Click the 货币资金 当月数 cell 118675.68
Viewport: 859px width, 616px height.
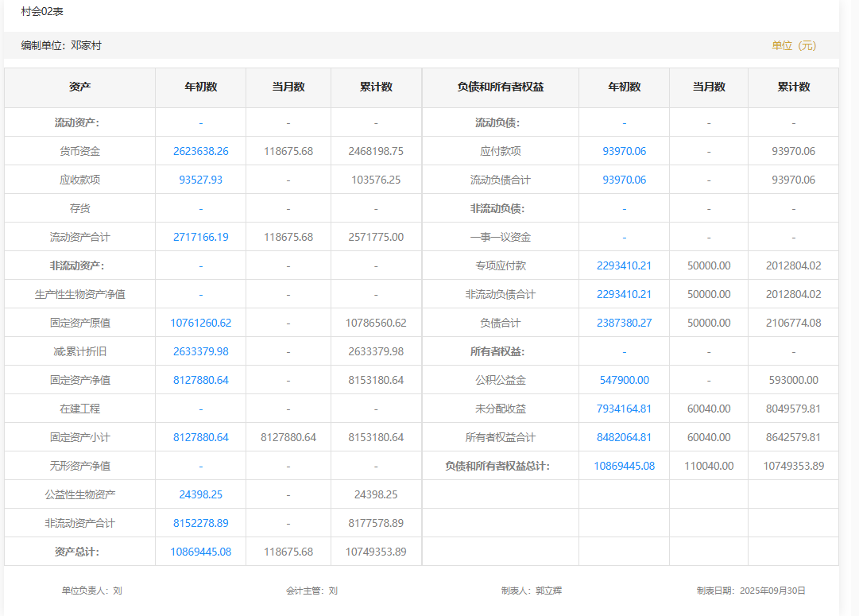pyautogui.click(x=288, y=151)
